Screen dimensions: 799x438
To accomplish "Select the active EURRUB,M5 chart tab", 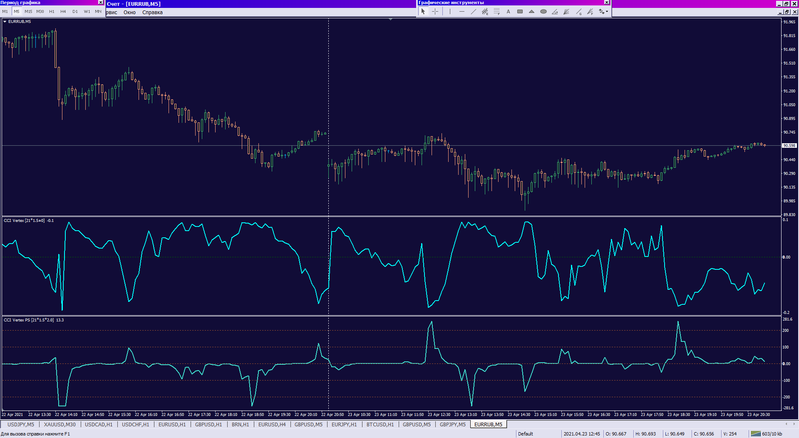I will (x=488, y=424).
